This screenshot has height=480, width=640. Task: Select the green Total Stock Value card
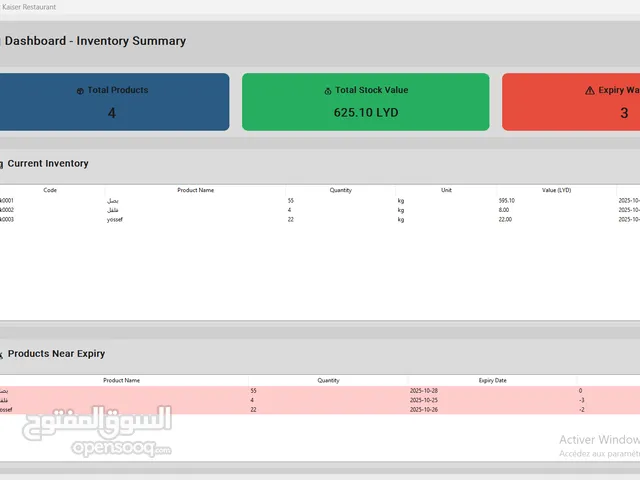pyautogui.click(x=366, y=102)
